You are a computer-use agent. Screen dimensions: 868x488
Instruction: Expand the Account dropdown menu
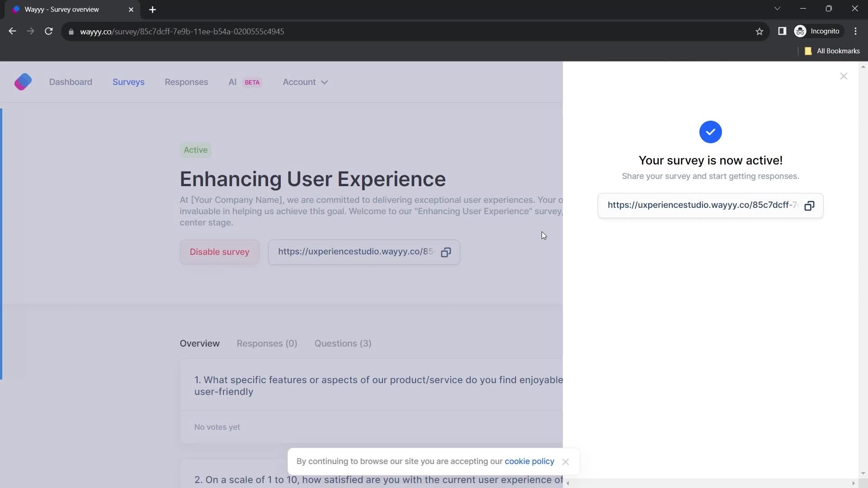pos(307,82)
